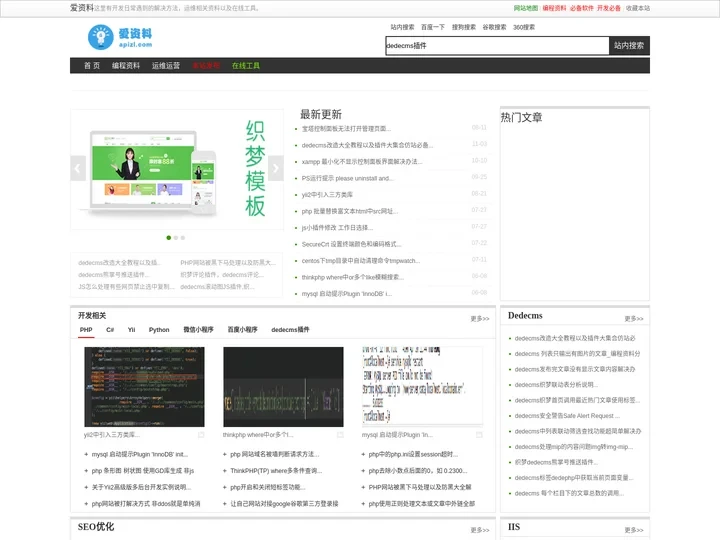Open centos下tmp目录中自动清理 article
The height and width of the screenshot is (540, 720).
(360, 261)
